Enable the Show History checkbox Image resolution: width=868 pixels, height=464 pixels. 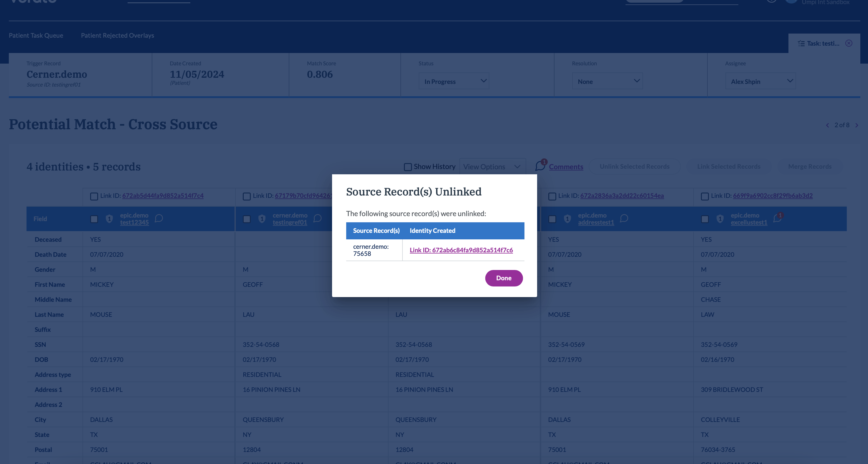click(408, 167)
